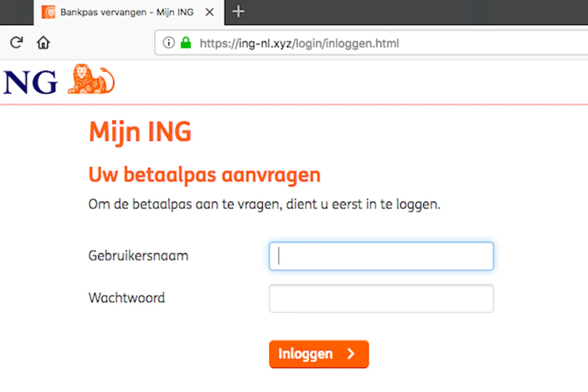
Task: Click the URL address bar text
Action: (x=299, y=43)
